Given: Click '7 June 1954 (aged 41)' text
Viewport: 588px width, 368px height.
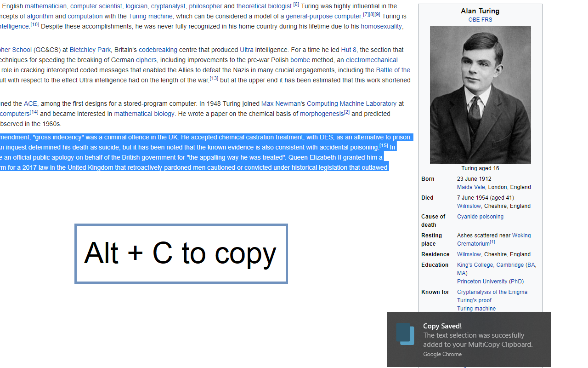Looking at the screenshot, I should click(486, 198).
